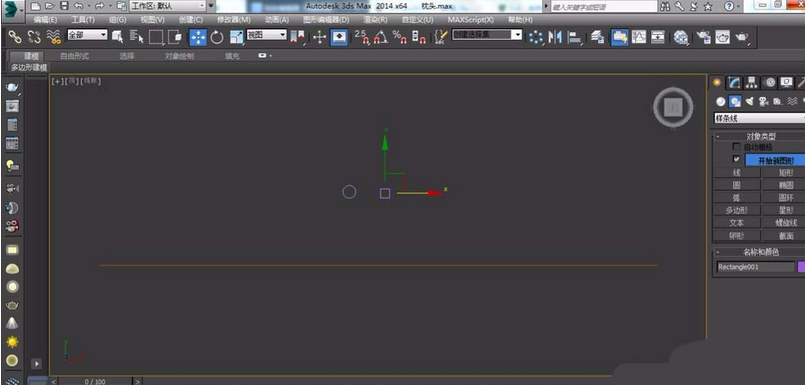Open the Curve Editor icon

click(639, 37)
